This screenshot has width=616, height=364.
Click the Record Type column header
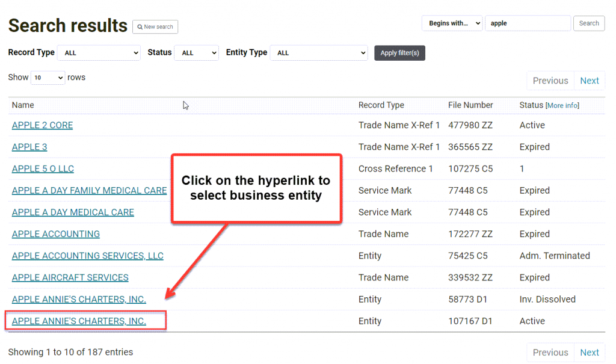(x=381, y=105)
